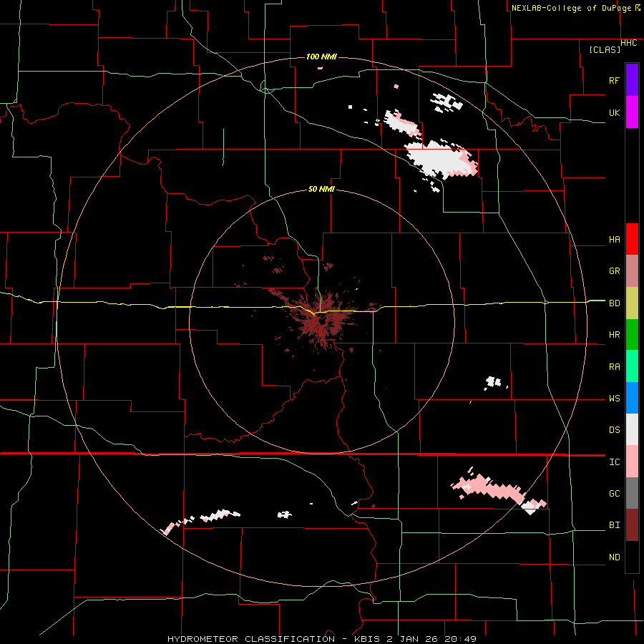The width and height of the screenshot is (644, 644).
Task: Select the GC legend label
Action: point(614,494)
